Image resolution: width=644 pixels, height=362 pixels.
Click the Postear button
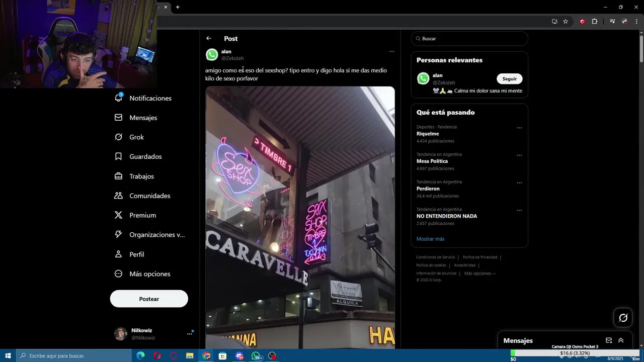(x=149, y=299)
